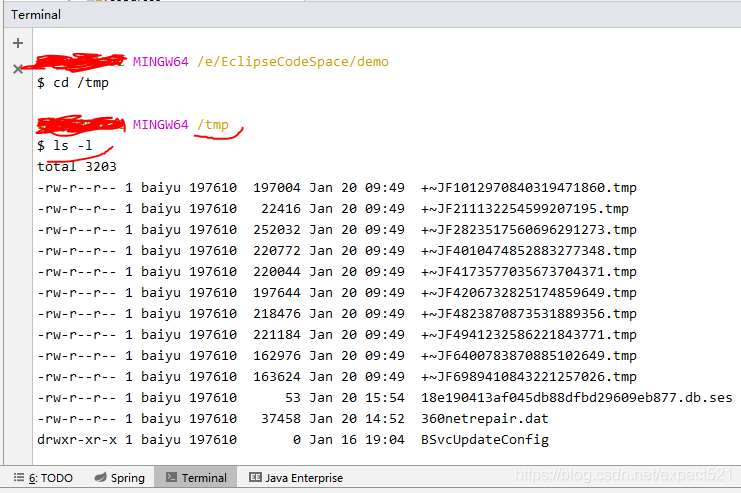Select file +~JF4941232586221843771.tmp
Viewport: 741px width, 493px height.
click(x=529, y=335)
